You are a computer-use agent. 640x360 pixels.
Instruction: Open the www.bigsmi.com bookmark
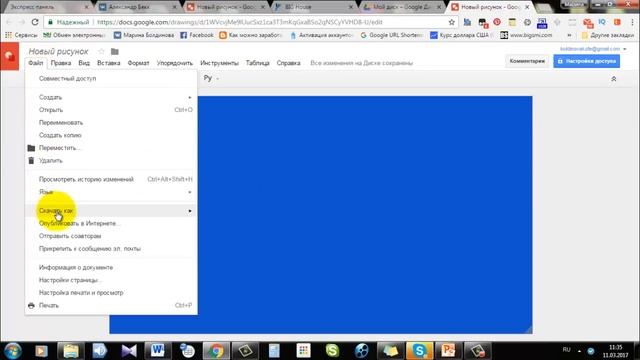point(526,35)
